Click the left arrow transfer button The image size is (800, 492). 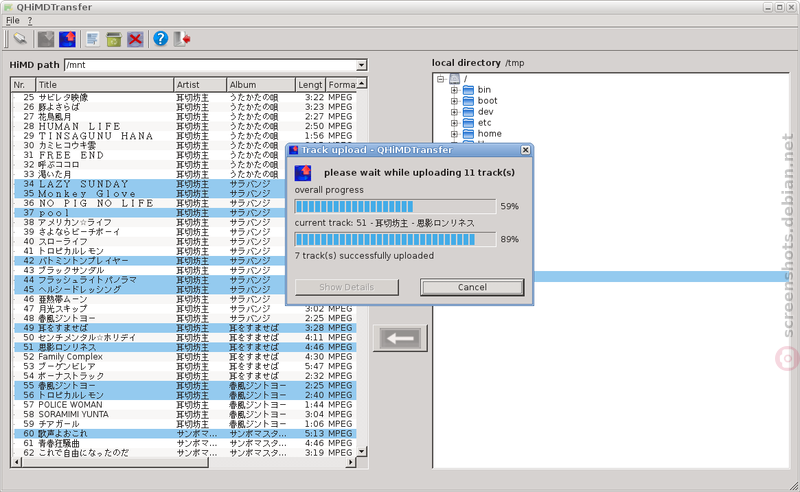coord(400,338)
